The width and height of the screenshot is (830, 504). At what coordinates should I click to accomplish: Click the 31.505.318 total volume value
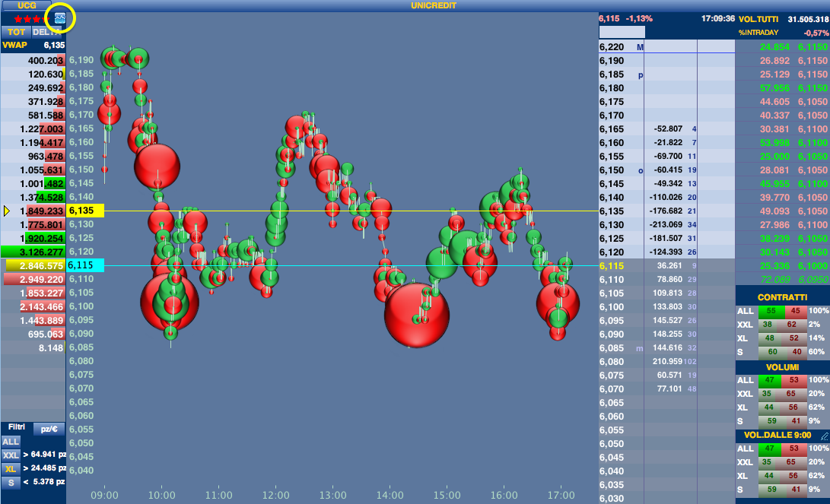pyautogui.click(x=808, y=19)
